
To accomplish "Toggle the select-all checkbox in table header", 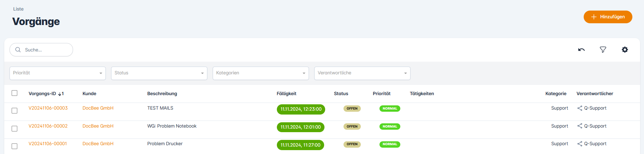I will (14, 93).
